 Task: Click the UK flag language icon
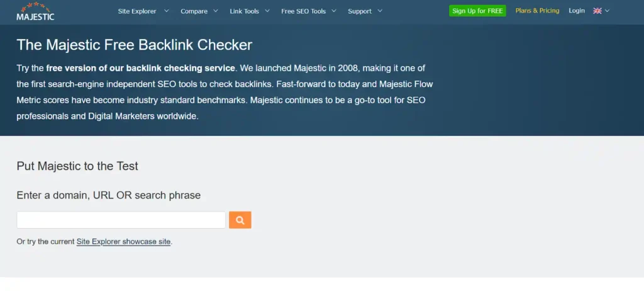[597, 11]
